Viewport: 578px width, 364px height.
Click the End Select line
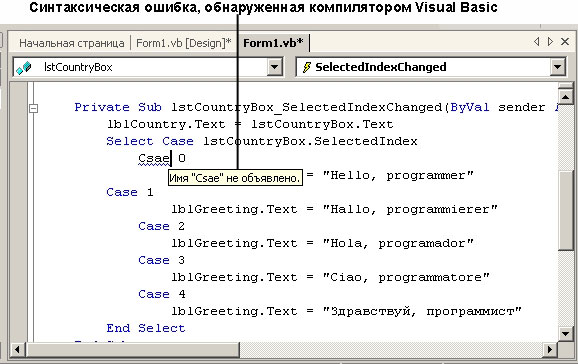point(146,328)
